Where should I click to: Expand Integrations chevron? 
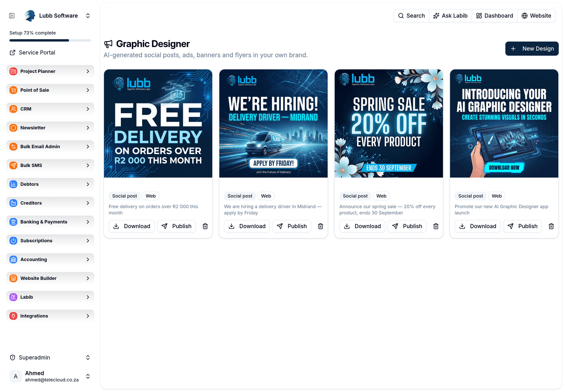click(x=87, y=316)
